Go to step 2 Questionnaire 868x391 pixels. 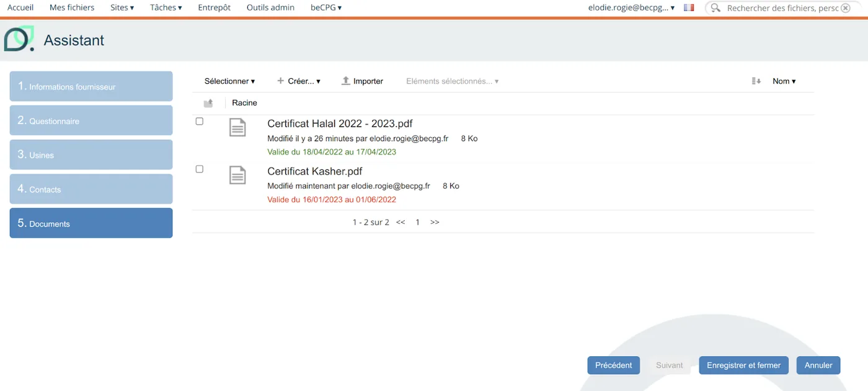(91, 120)
